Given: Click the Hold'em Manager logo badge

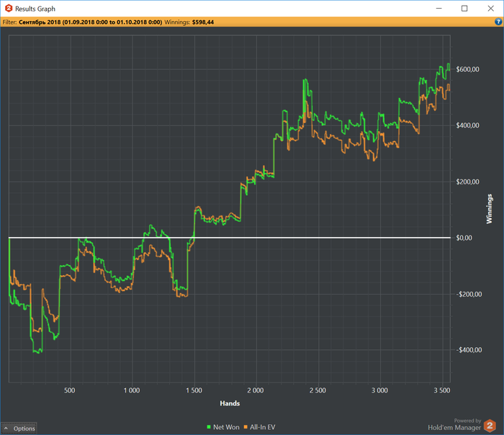Looking at the screenshot, I should tap(490, 426).
